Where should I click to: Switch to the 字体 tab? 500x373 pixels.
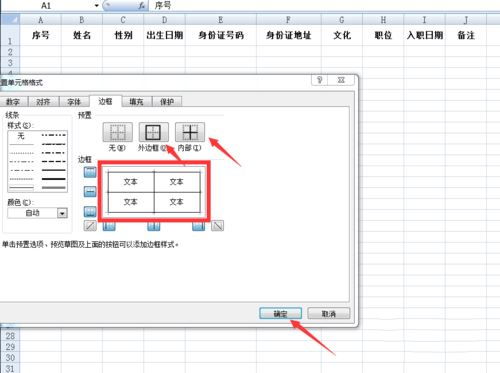point(74,102)
